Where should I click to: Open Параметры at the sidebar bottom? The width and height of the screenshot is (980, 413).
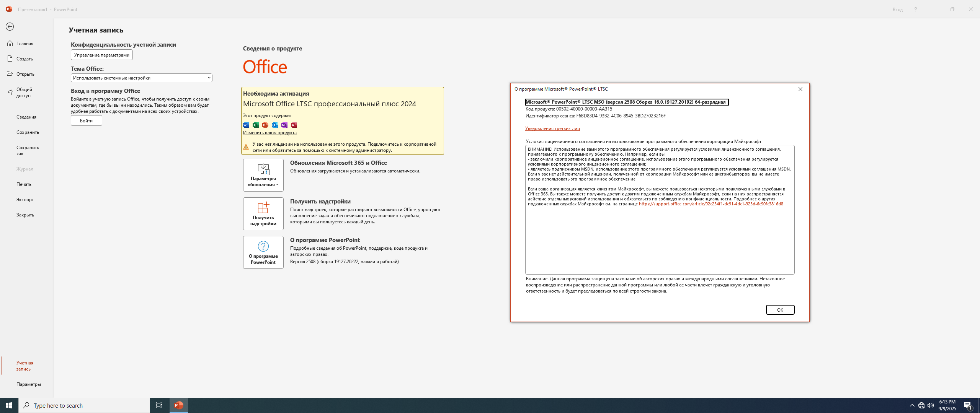coord(26,384)
